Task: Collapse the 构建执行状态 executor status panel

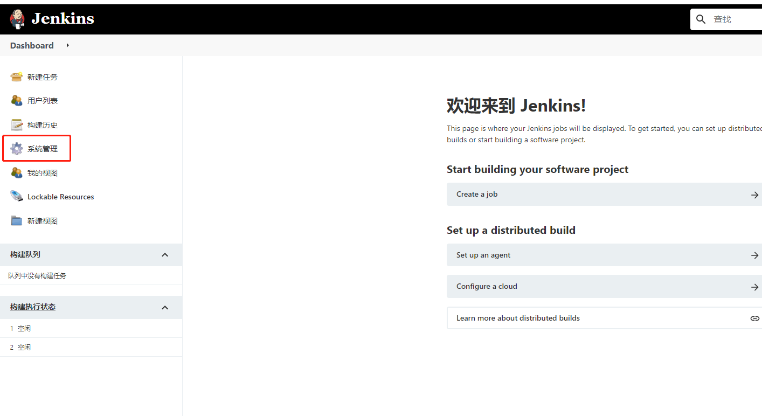Action: coord(165,307)
